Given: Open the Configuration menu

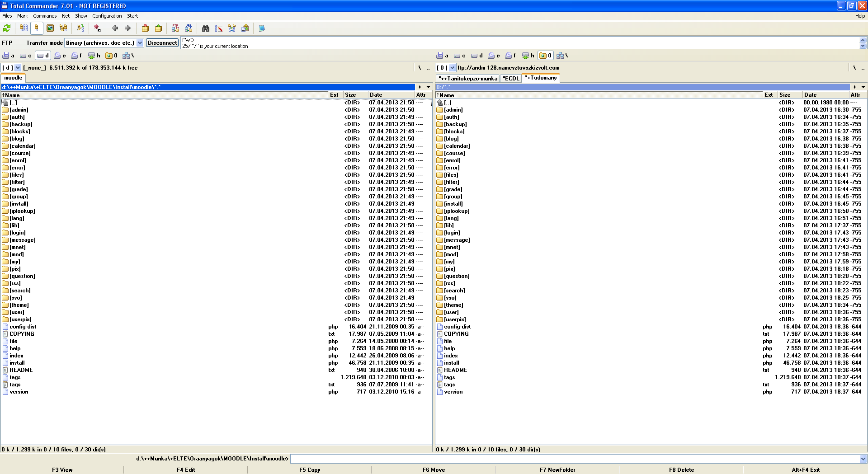Looking at the screenshot, I should [107, 16].
